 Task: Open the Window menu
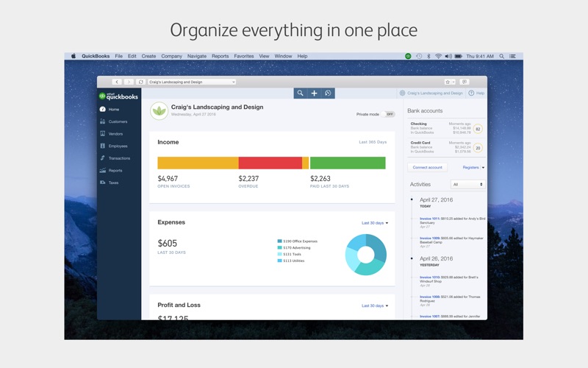tap(283, 56)
